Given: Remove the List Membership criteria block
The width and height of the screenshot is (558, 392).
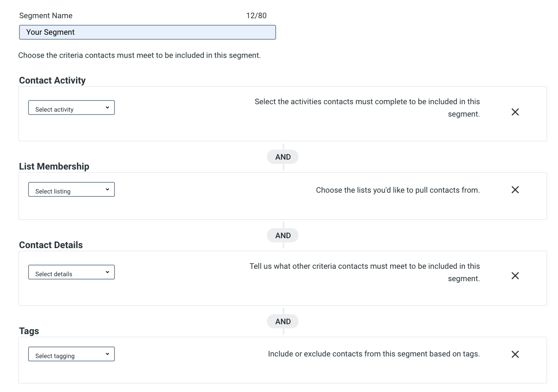Looking at the screenshot, I should pos(515,190).
